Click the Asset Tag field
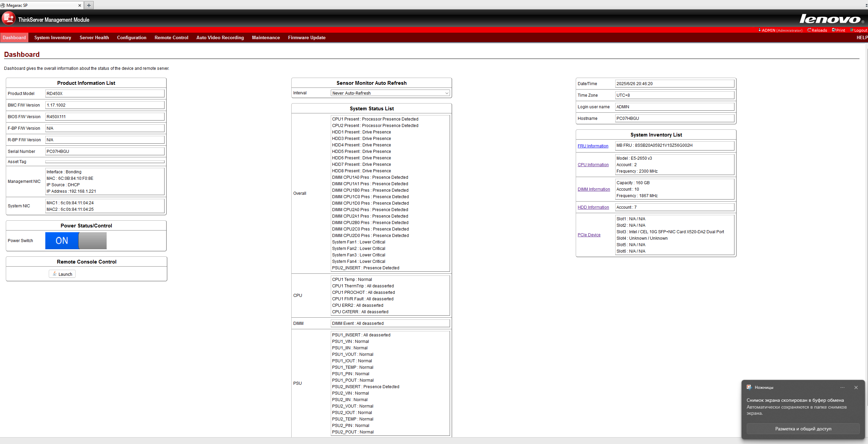 (105, 162)
